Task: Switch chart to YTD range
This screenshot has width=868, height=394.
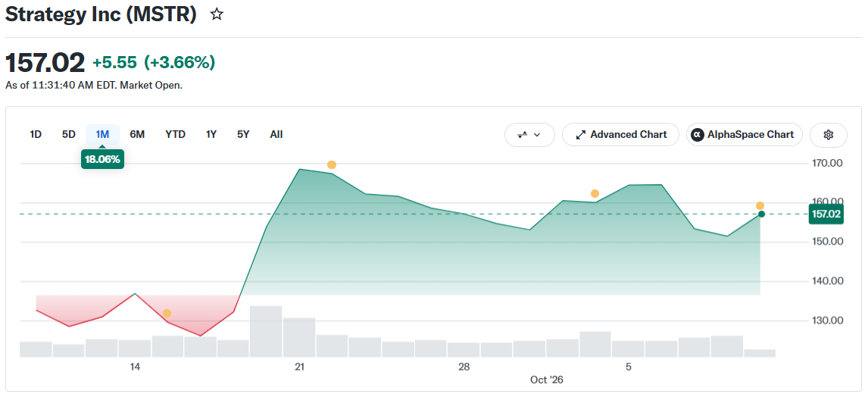Action: coord(176,135)
